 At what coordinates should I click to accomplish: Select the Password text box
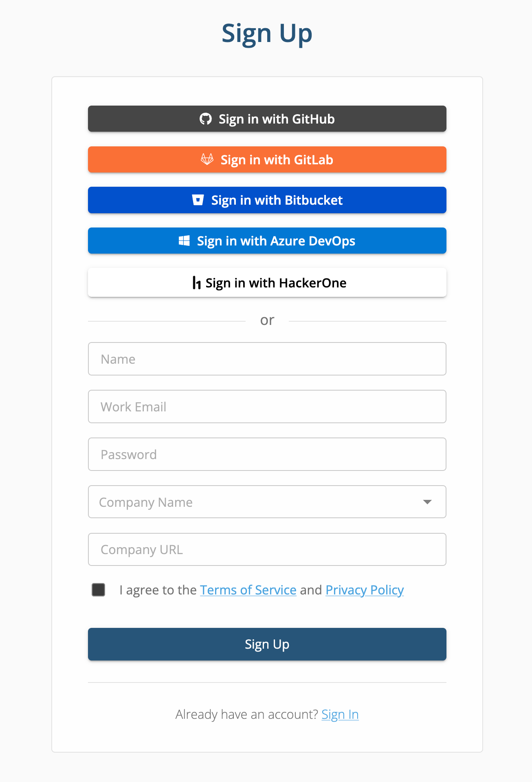click(x=267, y=455)
